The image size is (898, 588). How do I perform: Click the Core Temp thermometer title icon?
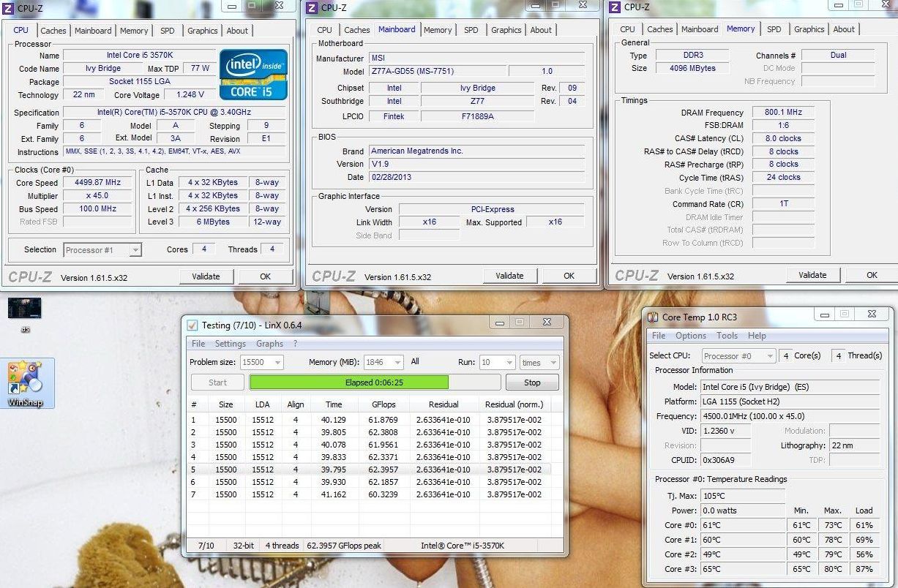654,317
